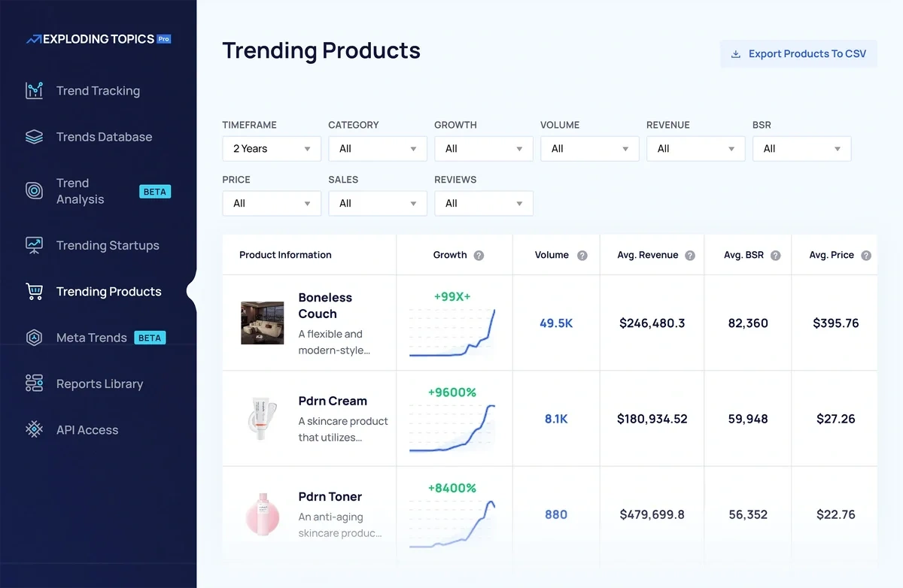The image size is (903, 588).
Task: Open the Growth filter dropdown
Action: tap(483, 149)
